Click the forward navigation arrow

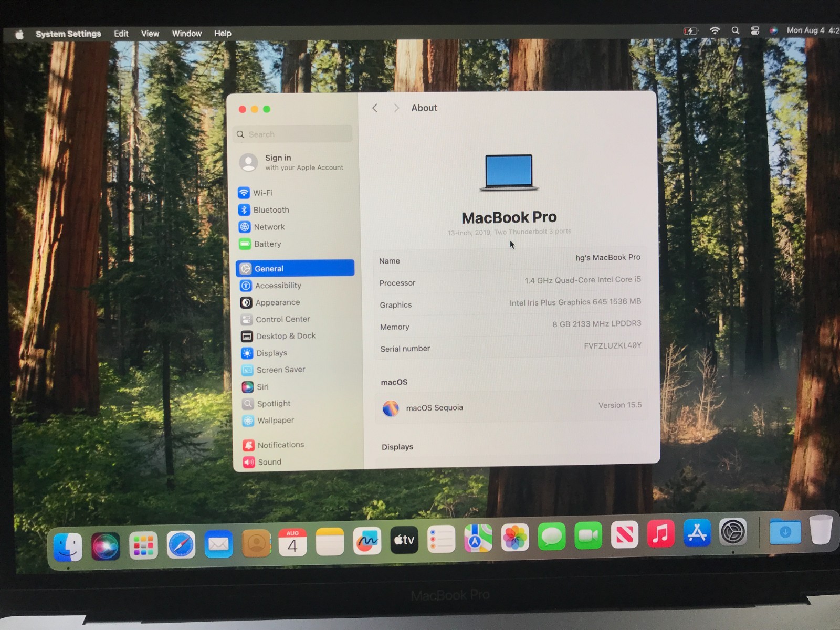pyautogui.click(x=396, y=108)
